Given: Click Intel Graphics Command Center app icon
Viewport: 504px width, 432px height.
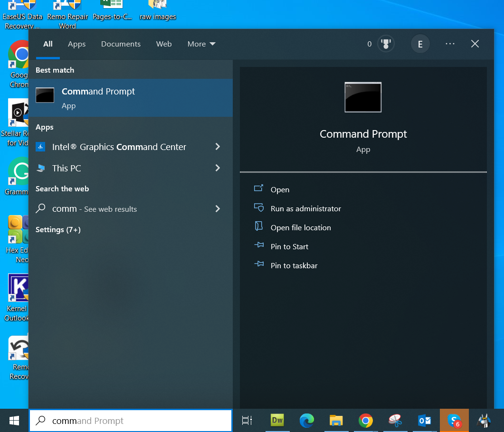Looking at the screenshot, I should pyautogui.click(x=40, y=147).
